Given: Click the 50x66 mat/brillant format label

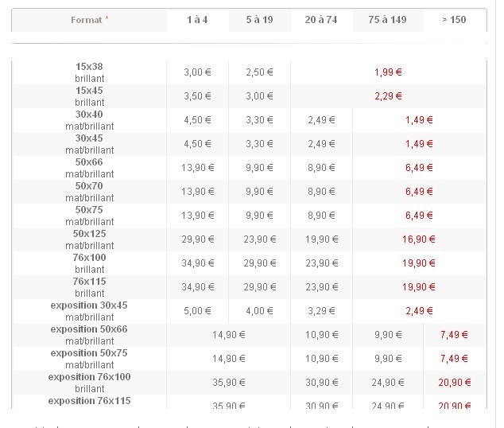Looking at the screenshot, I should pyautogui.click(x=89, y=168).
